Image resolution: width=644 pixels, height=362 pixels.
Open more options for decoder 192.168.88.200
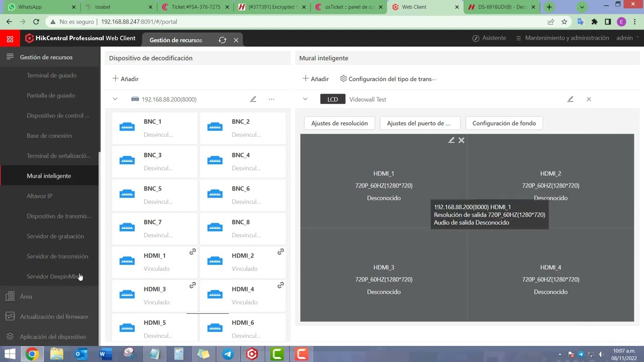coord(272,99)
